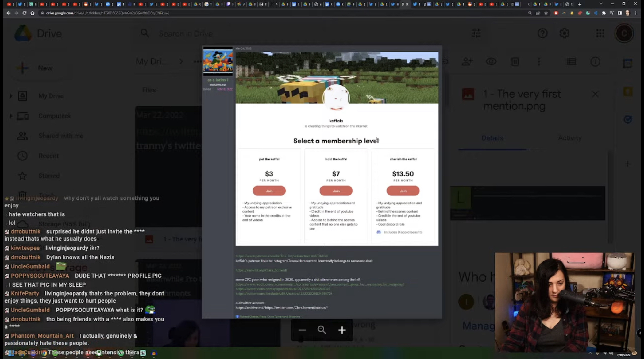Screen dimensions: 644x359
Task: Reset zoom with the magnifier button
Action: (322, 330)
